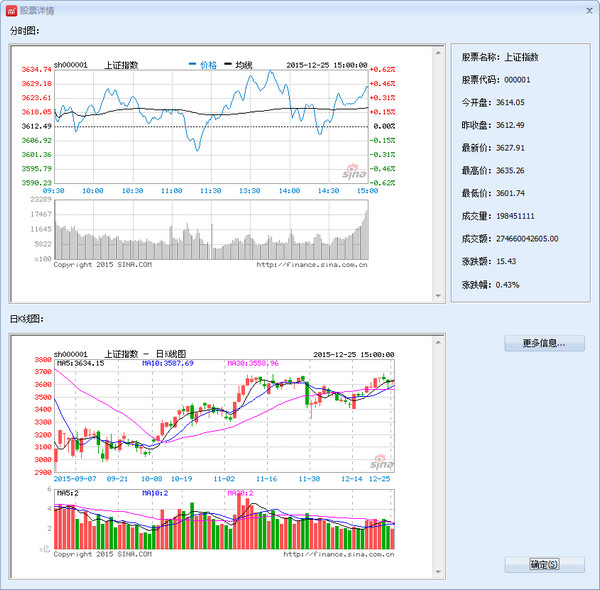The height and width of the screenshot is (590, 600).
Task: Click the magenta MA30:3558.96 indicator label
Action: (x=252, y=364)
